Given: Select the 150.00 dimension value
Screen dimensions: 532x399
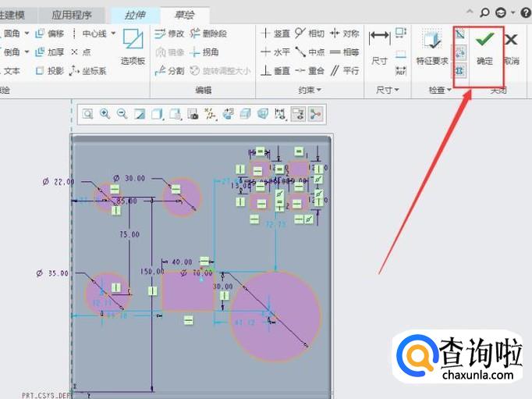Looking at the screenshot, I should (152, 272).
